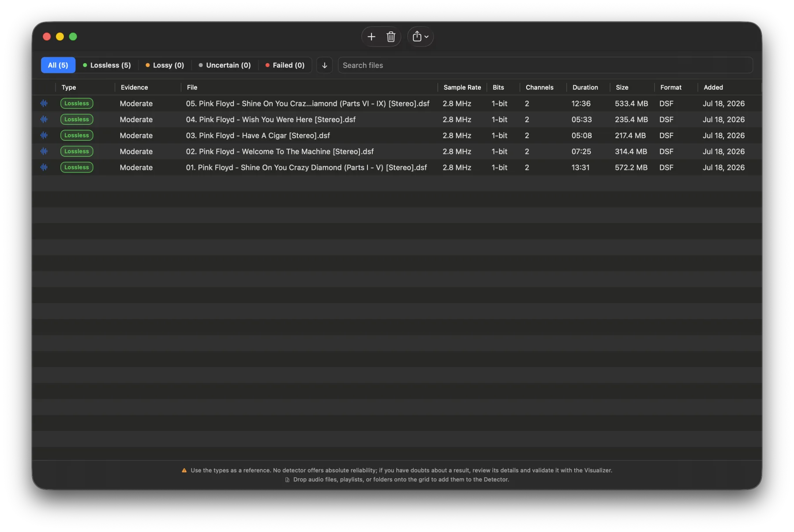Open waveform icon for Welcome To The Machine

(44, 151)
